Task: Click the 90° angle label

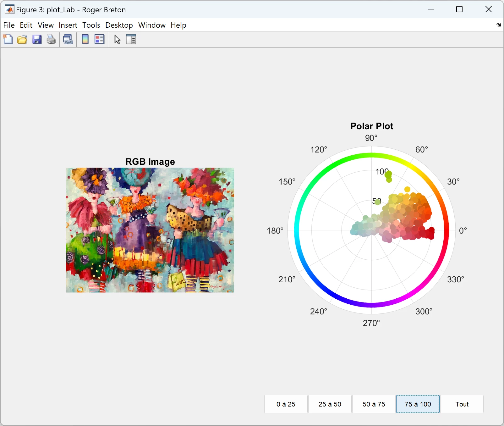Action: (371, 138)
